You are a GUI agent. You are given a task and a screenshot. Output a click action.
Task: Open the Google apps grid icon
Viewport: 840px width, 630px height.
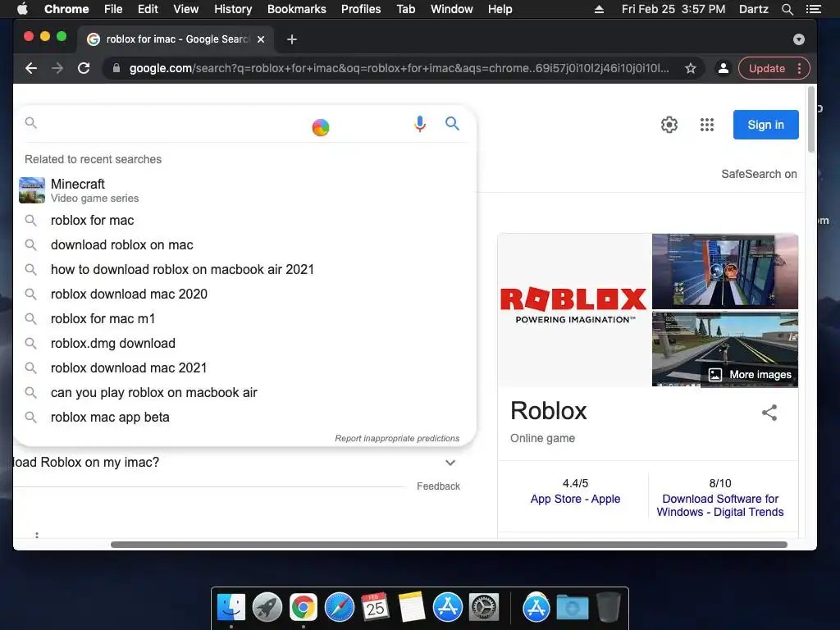pyautogui.click(x=707, y=125)
